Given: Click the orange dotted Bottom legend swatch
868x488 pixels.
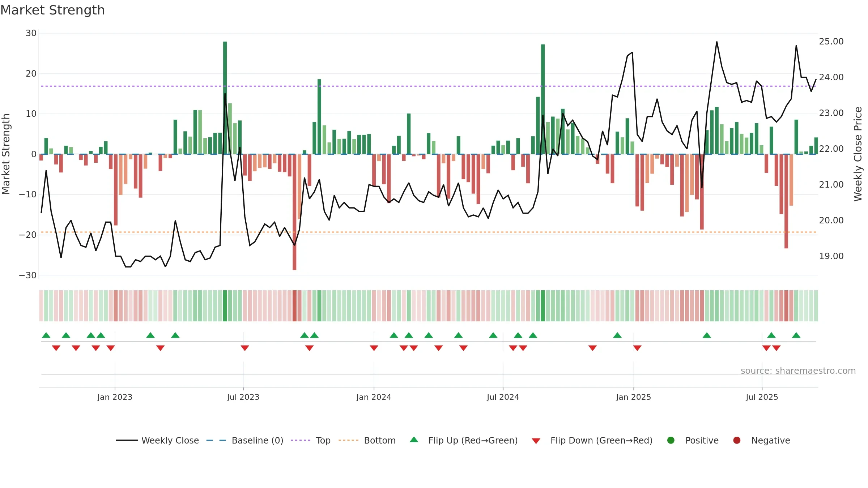Looking at the screenshot, I should [x=349, y=440].
